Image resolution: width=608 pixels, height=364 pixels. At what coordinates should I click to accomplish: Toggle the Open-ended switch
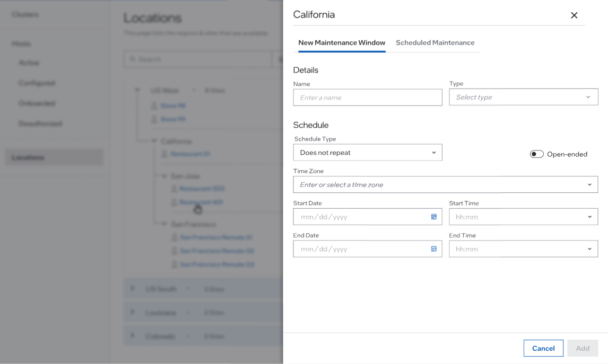tap(536, 154)
